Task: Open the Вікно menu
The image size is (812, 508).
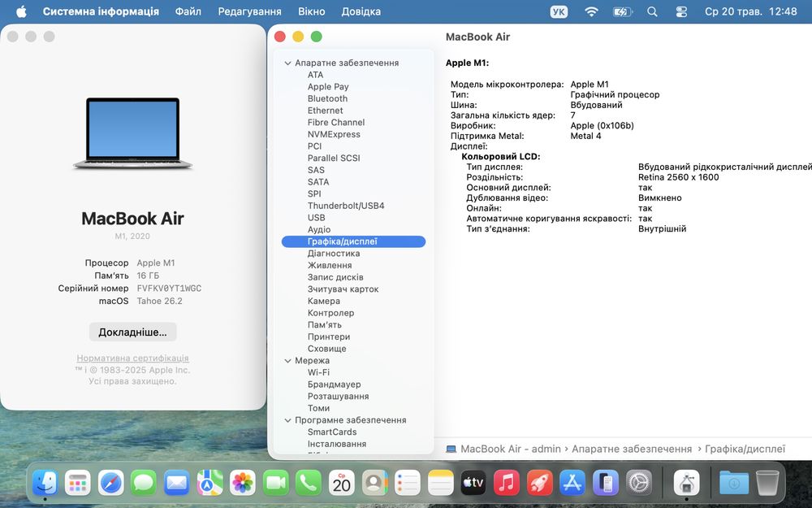Action: (311, 11)
